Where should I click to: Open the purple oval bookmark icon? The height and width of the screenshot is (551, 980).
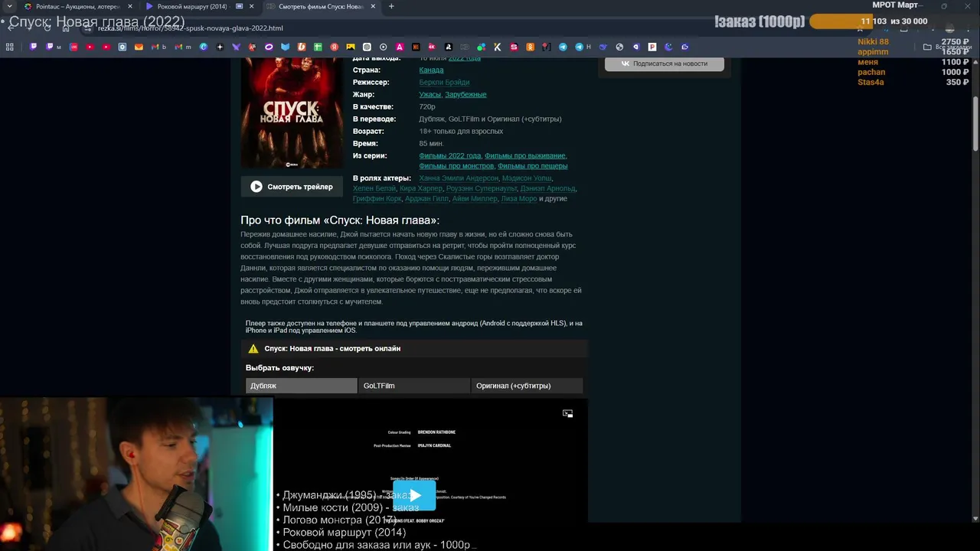point(269,47)
